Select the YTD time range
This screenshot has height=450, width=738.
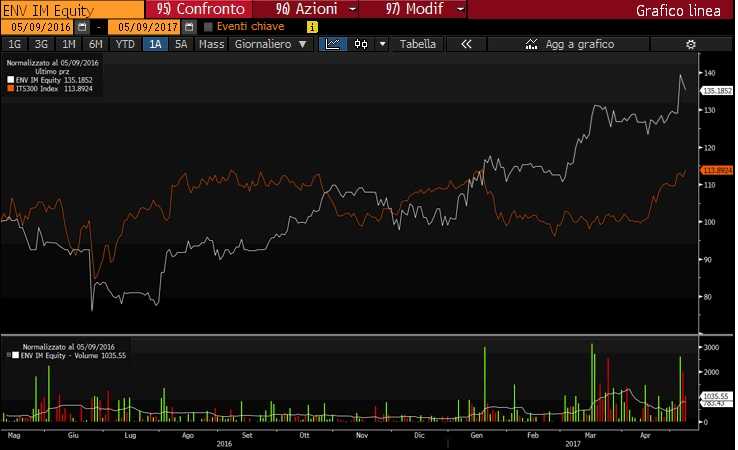pos(125,44)
